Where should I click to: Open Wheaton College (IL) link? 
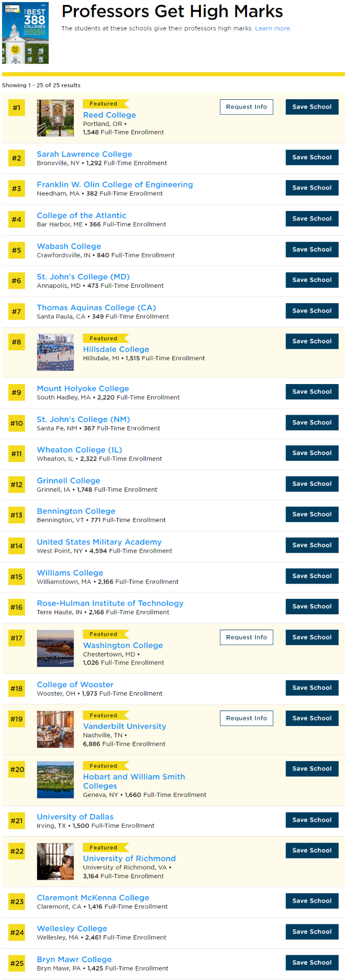(79, 450)
